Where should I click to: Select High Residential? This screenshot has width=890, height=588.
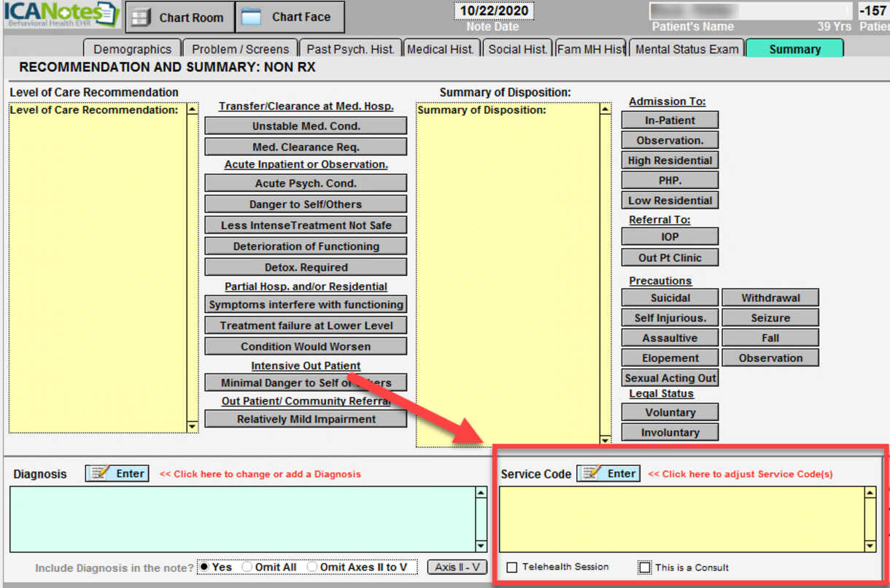pyautogui.click(x=670, y=160)
